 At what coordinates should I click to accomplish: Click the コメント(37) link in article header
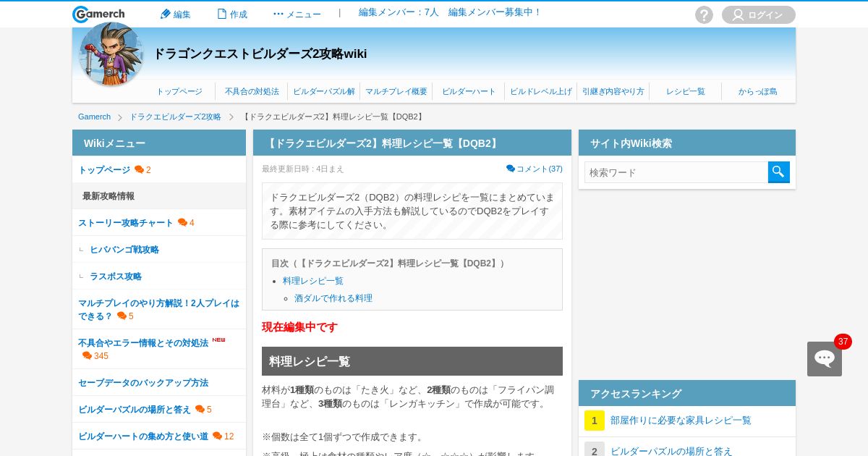(x=535, y=169)
